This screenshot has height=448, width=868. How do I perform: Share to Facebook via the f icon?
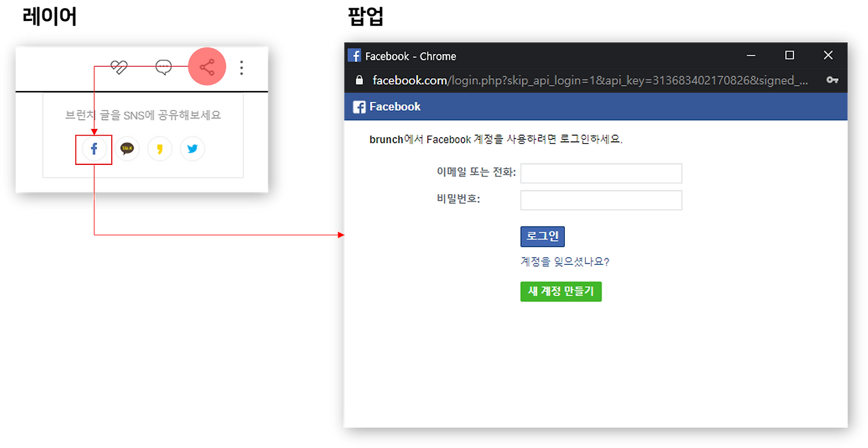pyautogui.click(x=94, y=149)
